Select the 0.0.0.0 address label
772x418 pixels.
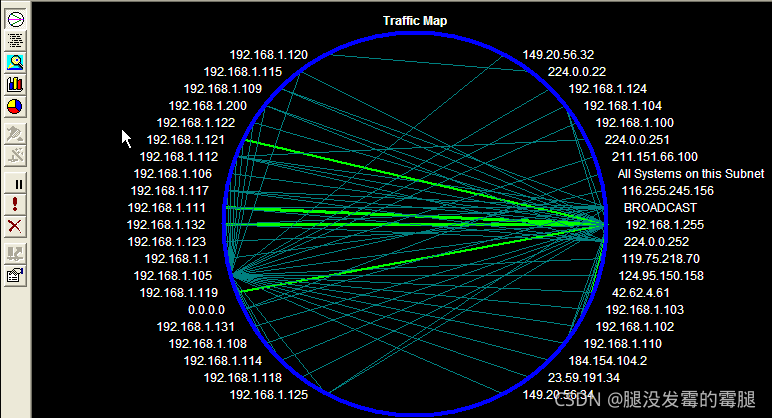click(206, 310)
